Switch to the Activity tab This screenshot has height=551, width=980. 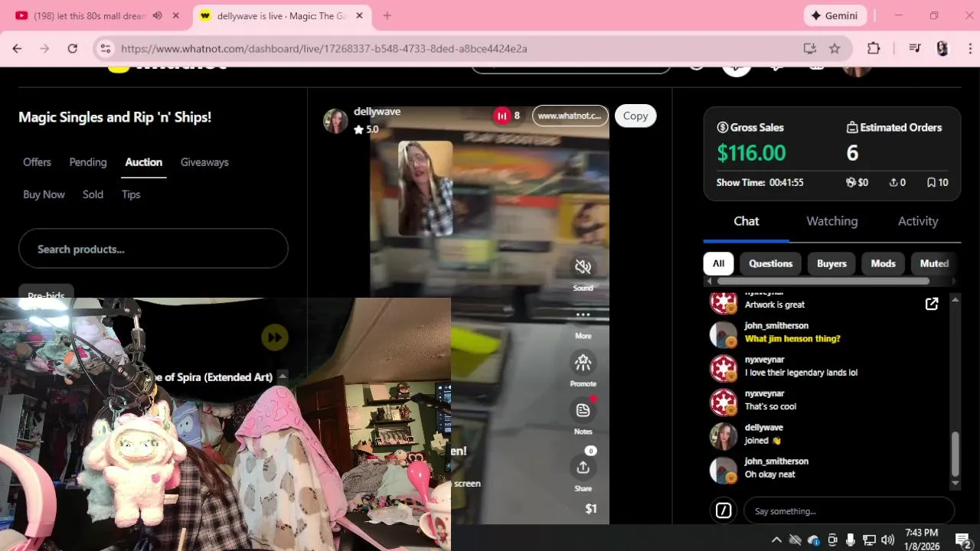[x=918, y=221]
